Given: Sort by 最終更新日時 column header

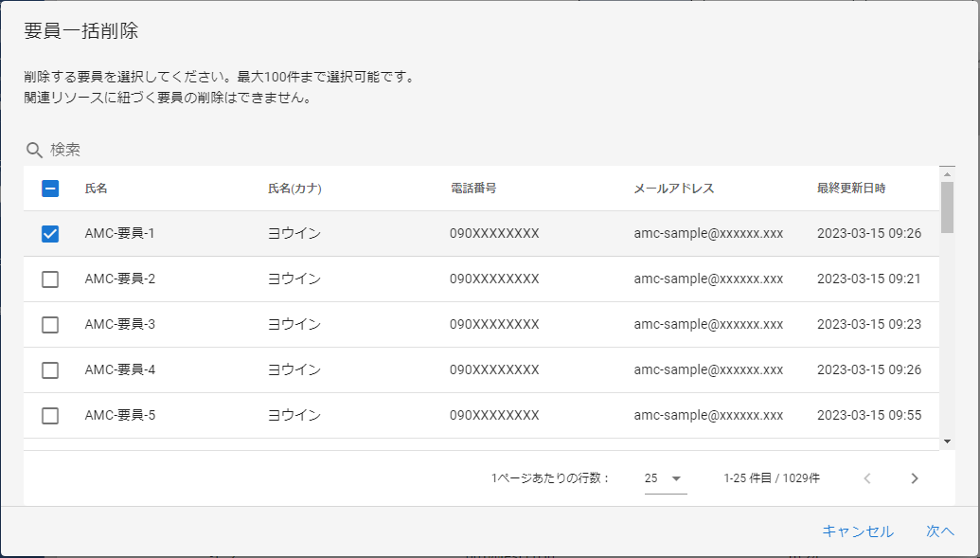Looking at the screenshot, I should coord(850,189).
